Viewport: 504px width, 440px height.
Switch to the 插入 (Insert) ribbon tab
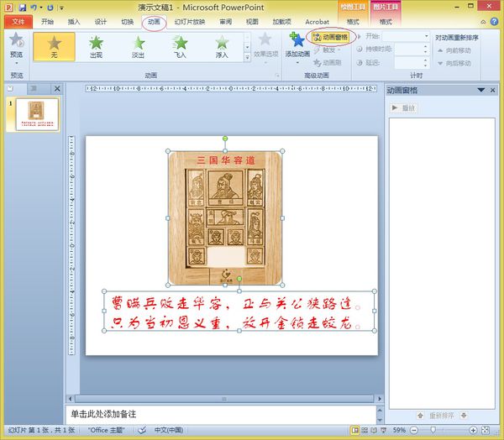74,22
